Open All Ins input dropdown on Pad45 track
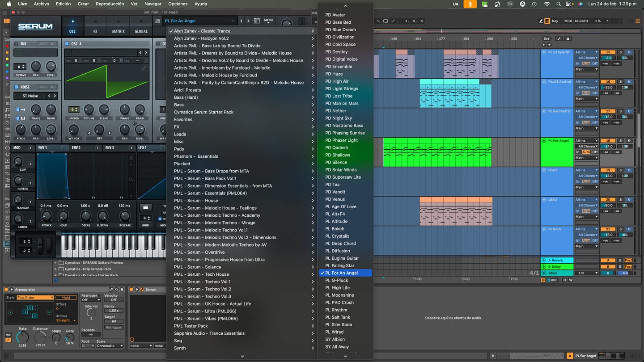Viewport: 644px width, 362px height. [x=586, y=82]
